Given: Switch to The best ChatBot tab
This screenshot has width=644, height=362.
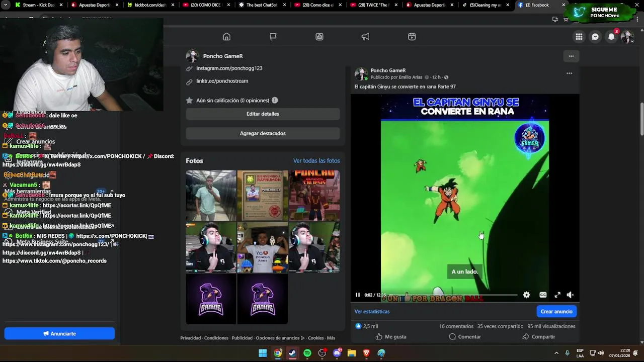Looking at the screenshot, I should pyautogui.click(x=262, y=5).
